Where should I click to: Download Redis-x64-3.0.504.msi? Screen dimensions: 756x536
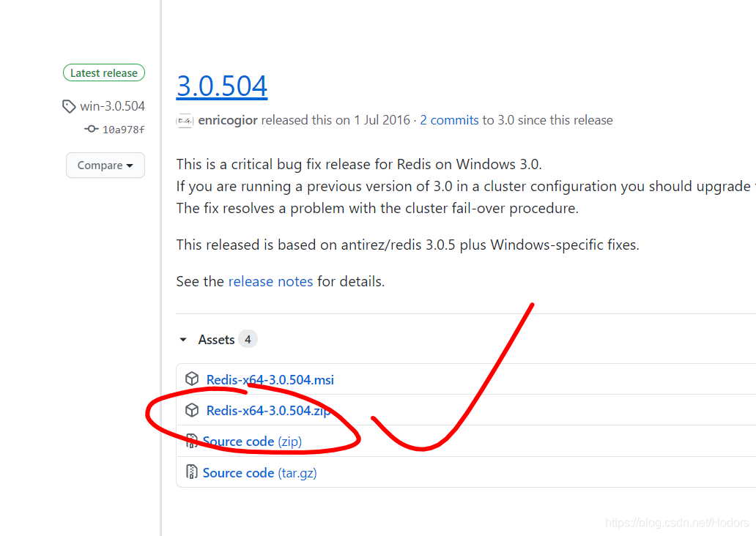[x=270, y=380]
